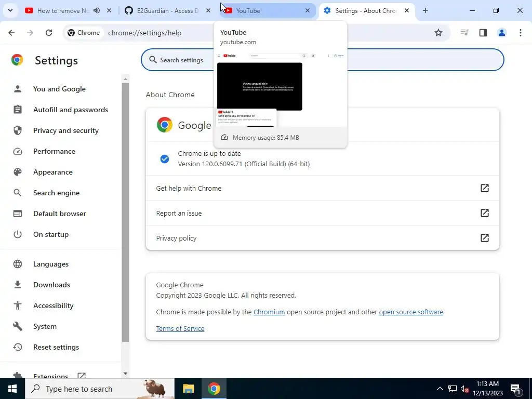Open the media controls icon
This screenshot has height=399, width=532.
click(x=464, y=33)
